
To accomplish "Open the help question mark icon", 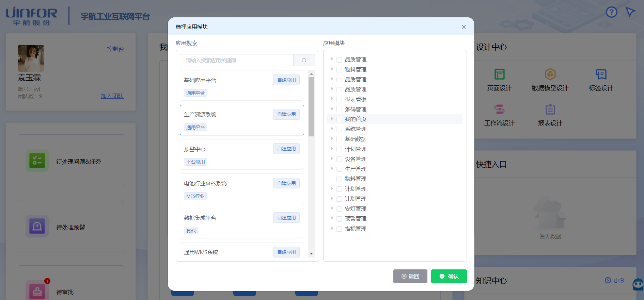I will click(x=611, y=13).
